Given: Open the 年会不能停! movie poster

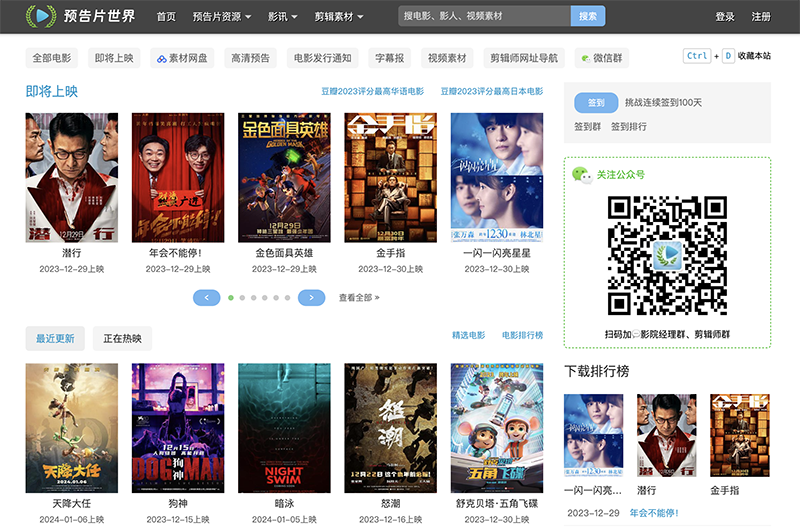Looking at the screenshot, I should click(178, 178).
